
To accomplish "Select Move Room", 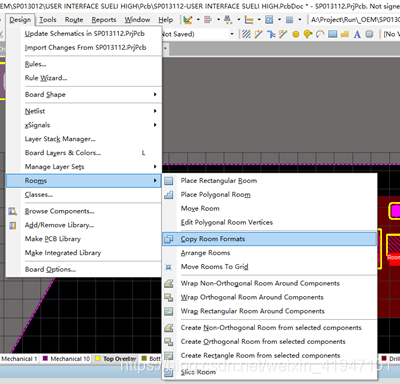I will [269, 209].
